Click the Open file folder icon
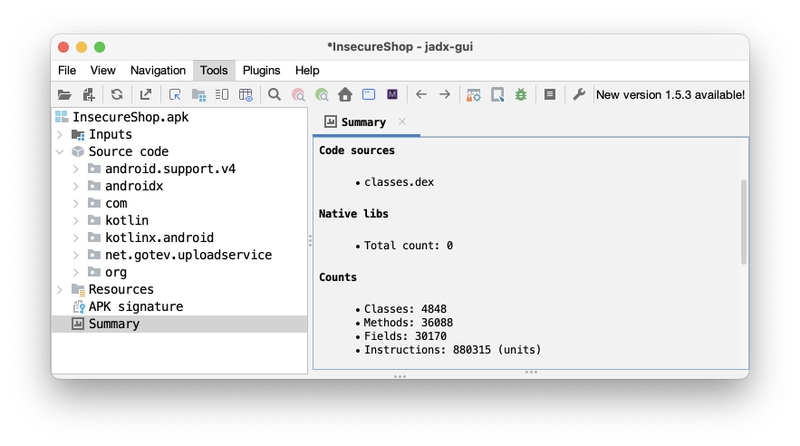 point(64,94)
